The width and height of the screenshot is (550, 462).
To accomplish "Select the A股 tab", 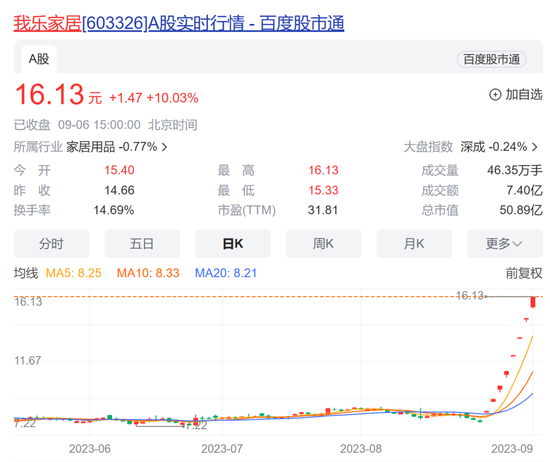I will click(x=39, y=59).
